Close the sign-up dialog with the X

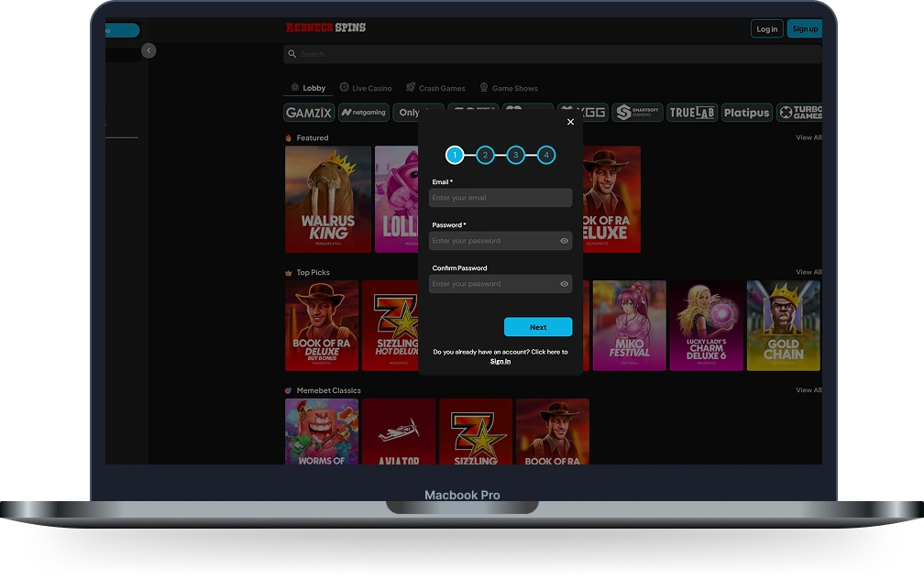tap(570, 122)
